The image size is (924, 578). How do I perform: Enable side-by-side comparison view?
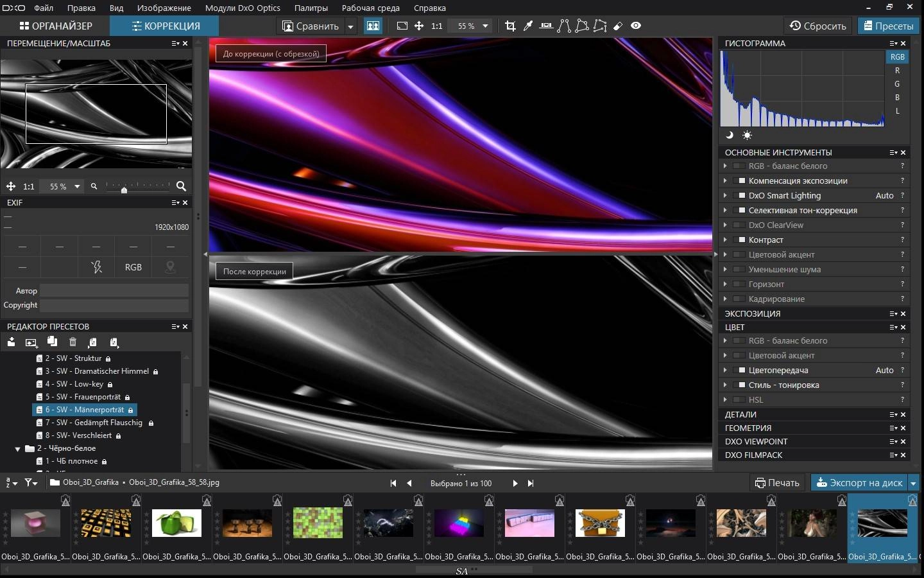tap(373, 26)
